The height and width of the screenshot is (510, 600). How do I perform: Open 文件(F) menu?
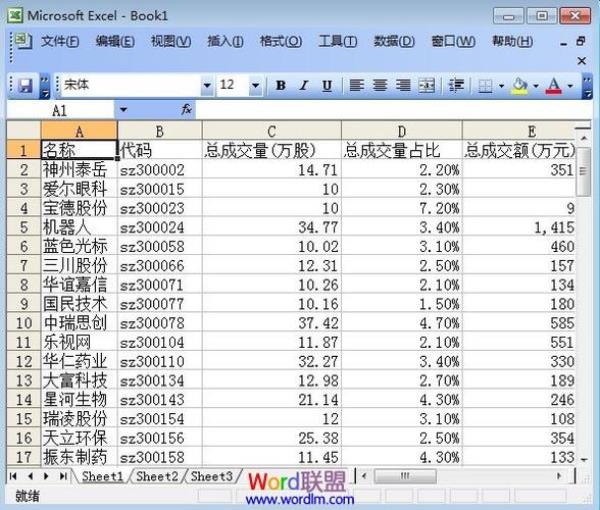coord(60,41)
